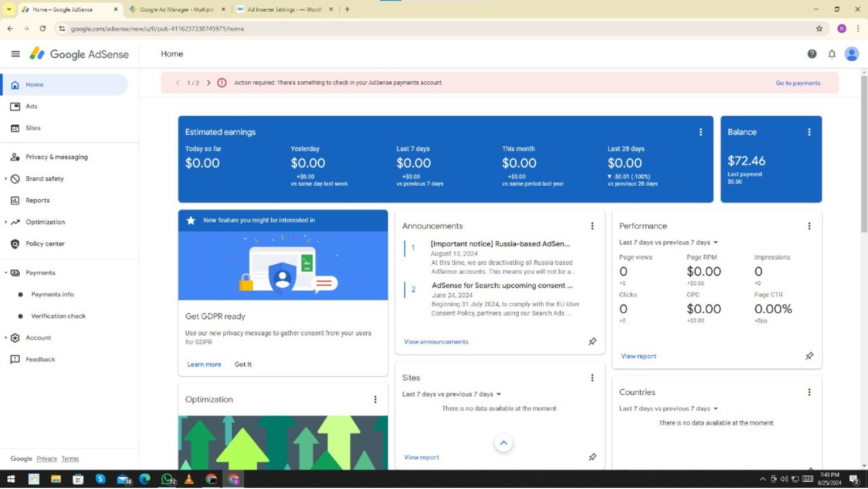The width and height of the screenshot is (868, 489).
Task: Open the Google account avatar
Action: (x=852, y=54)
